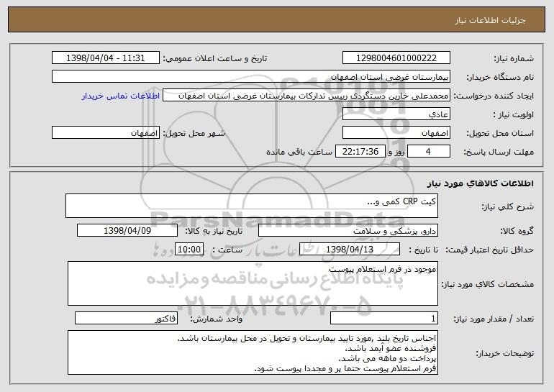Select the label شرح کلی نیاز

click(x=508, y=206)
